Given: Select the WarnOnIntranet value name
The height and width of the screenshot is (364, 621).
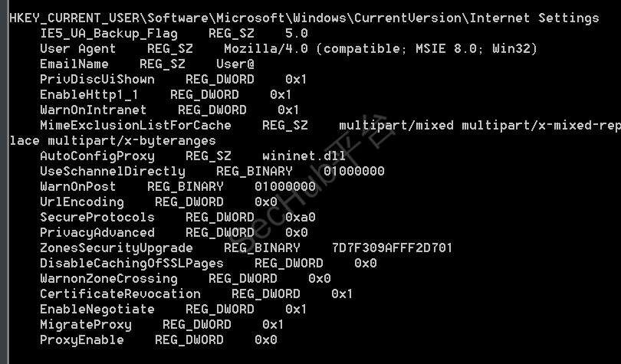Looking at the screenshot, I should pyautogui.click(x=93, y=110).
